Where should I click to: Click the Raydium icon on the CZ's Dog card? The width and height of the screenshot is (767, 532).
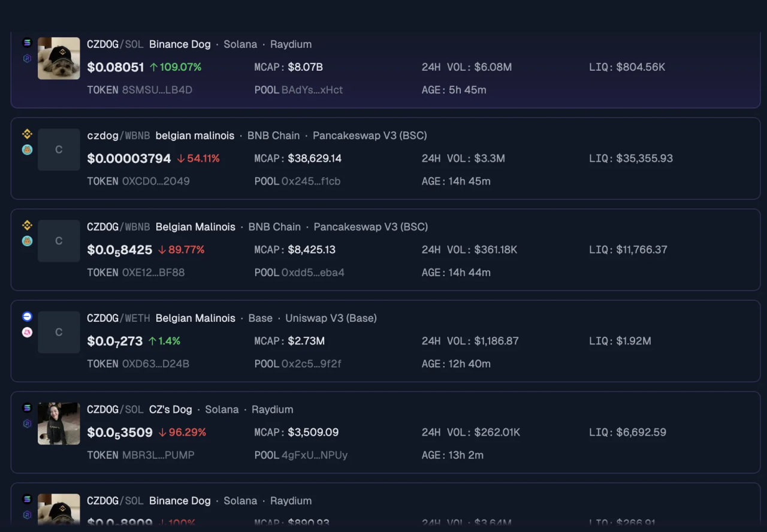(x=27, y=424)
